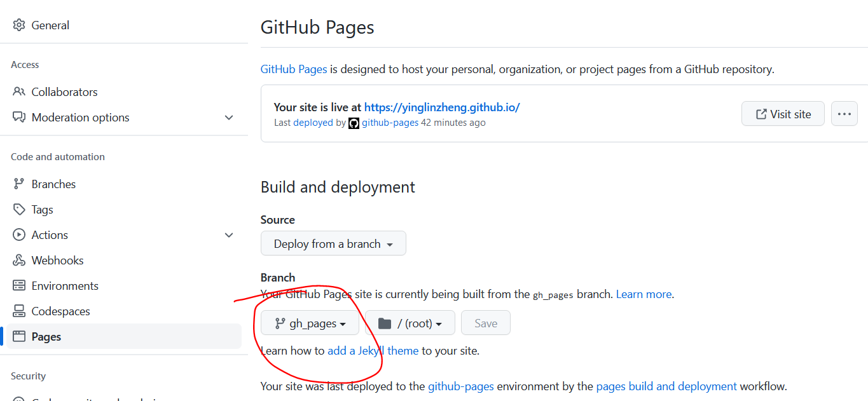868x401 pixels.
Task: Click Learn more about branch source
Action: pos(644,294)
